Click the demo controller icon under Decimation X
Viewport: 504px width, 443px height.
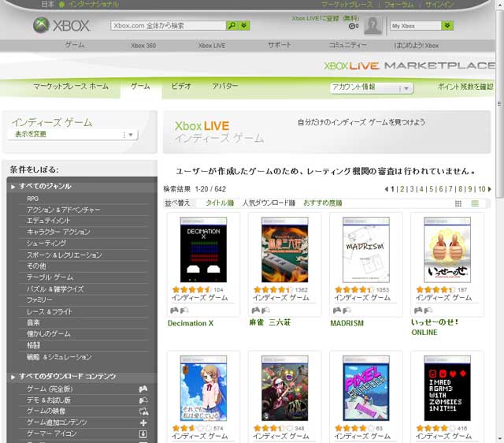(184, 311)
